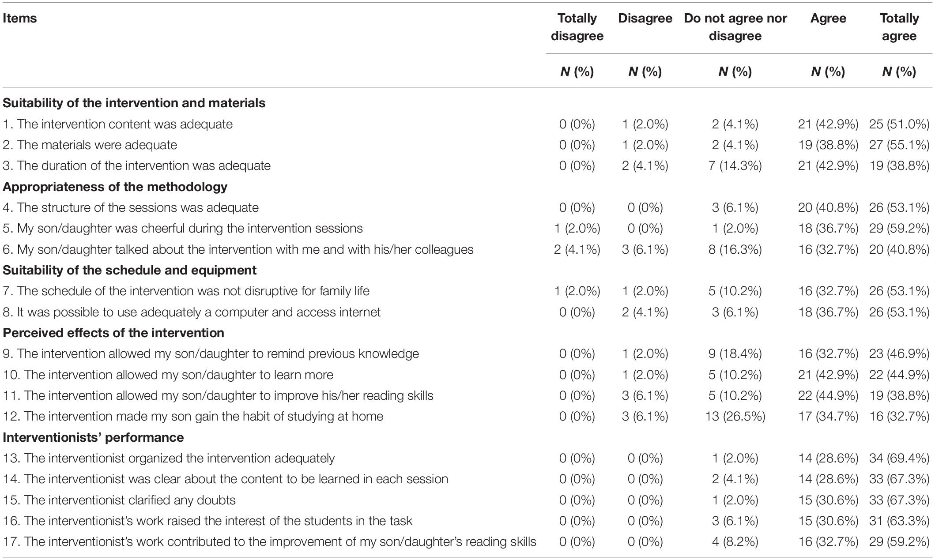The height and width of the screenshot is (560, 935).
Task: Select row 17 about contributing to reading improvement
Action: click(x=467, y=542)
